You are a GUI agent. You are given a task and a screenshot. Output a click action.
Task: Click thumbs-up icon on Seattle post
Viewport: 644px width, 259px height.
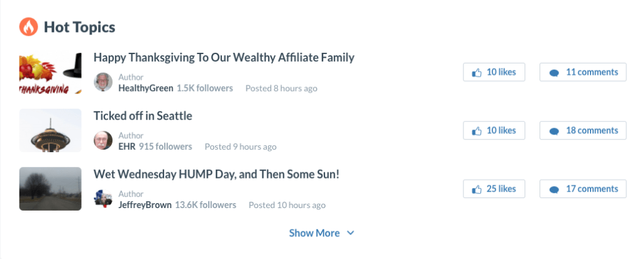click(x=477, y=131)
